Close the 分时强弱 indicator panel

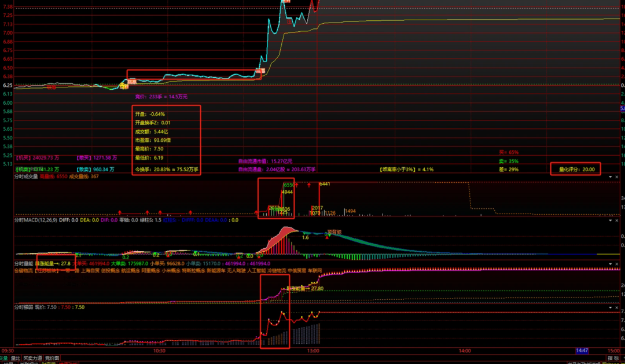(617, 308)
